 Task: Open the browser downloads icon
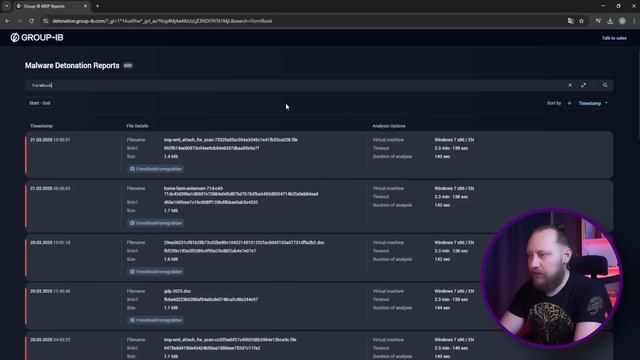coord(610,21)
